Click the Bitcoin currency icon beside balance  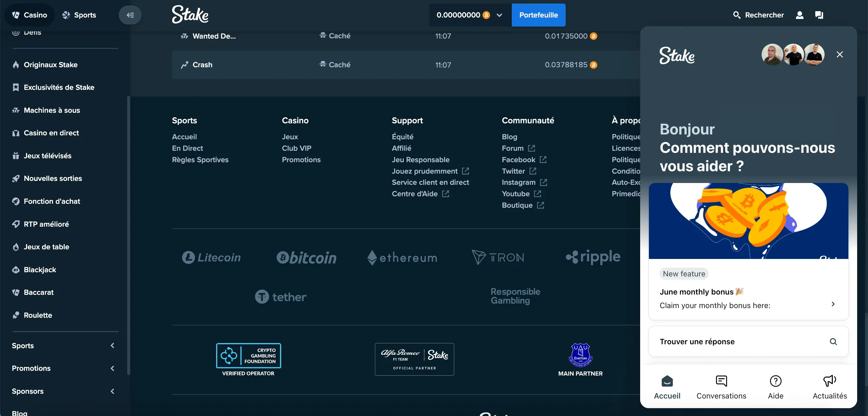(486, 15)
